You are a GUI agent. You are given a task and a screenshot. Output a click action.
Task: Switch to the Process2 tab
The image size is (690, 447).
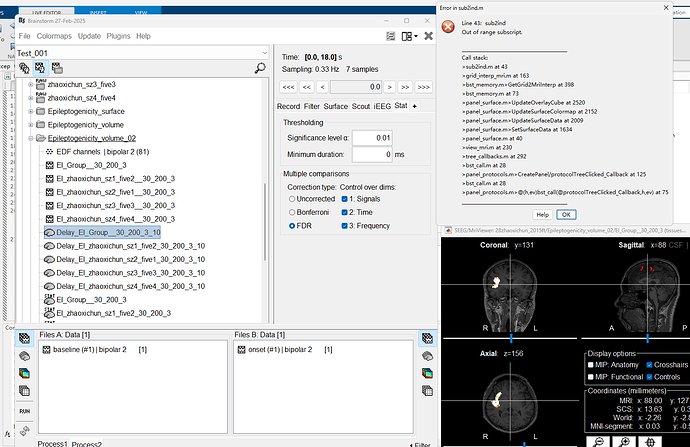(86, 443)
